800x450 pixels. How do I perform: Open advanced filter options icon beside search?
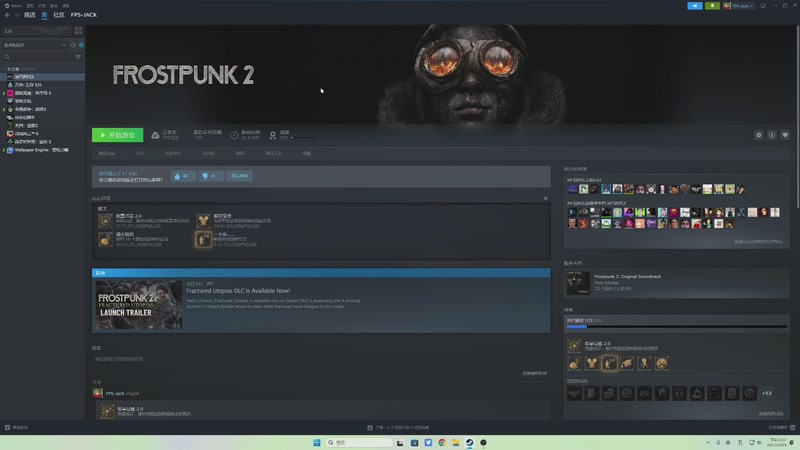click(78, 57)
